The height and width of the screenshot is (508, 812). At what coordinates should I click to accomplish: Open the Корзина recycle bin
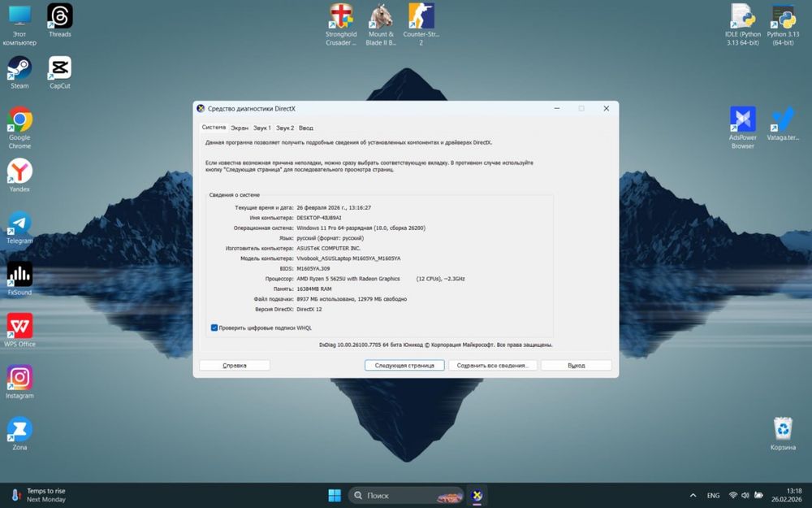(x=783, y=433)
